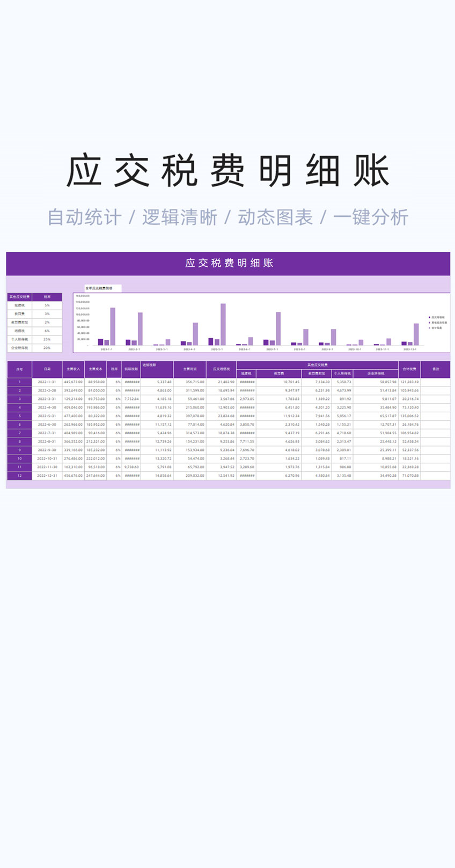455x868 pixels.
Task: Select total tax cell 121,283.10
Action: 409,382
